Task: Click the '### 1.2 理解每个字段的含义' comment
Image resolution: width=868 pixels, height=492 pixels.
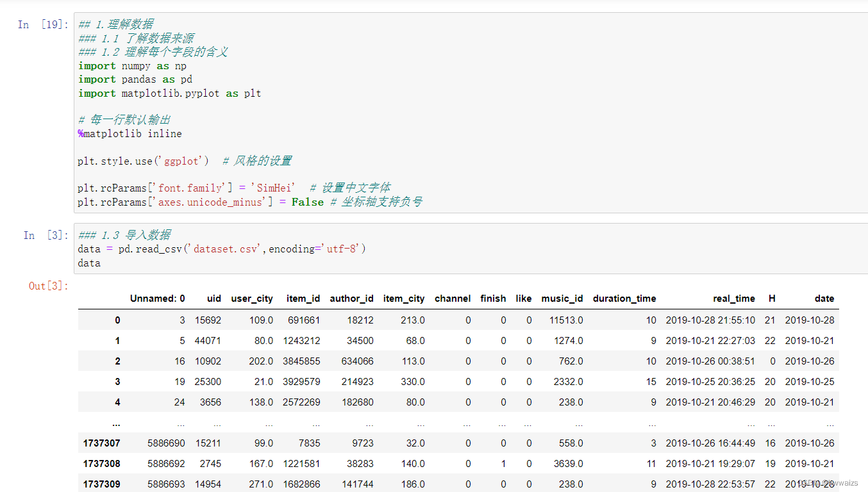Action: 153,52
